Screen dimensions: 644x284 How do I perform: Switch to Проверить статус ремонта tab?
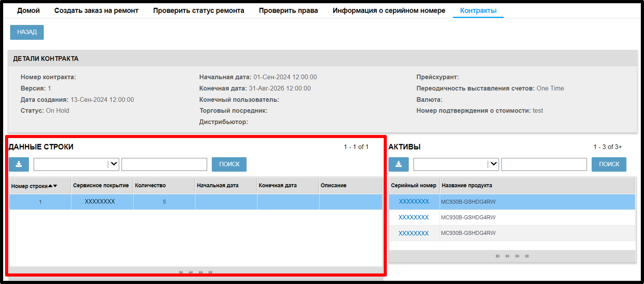click(198, 11)
